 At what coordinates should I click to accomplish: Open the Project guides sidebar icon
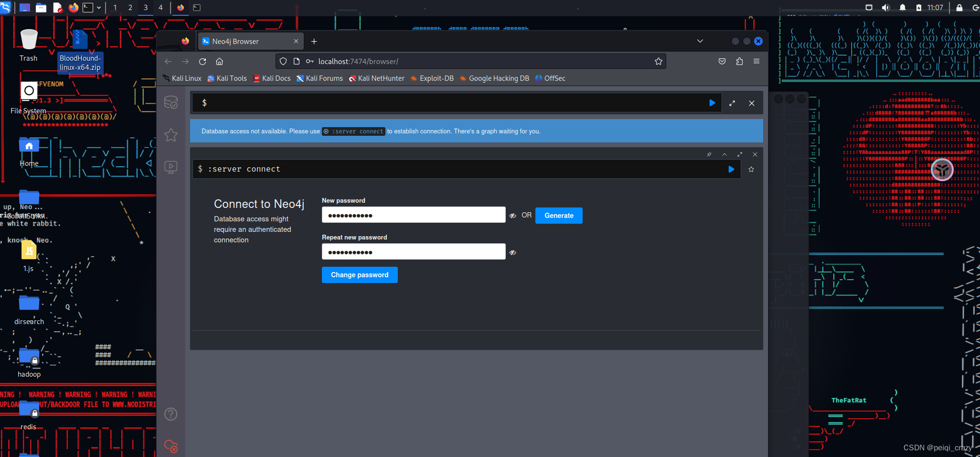(171, 167)
